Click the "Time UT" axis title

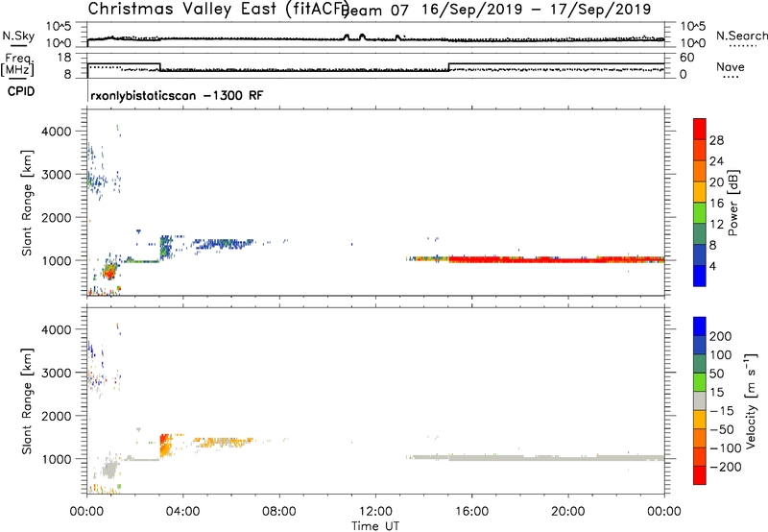375,525
